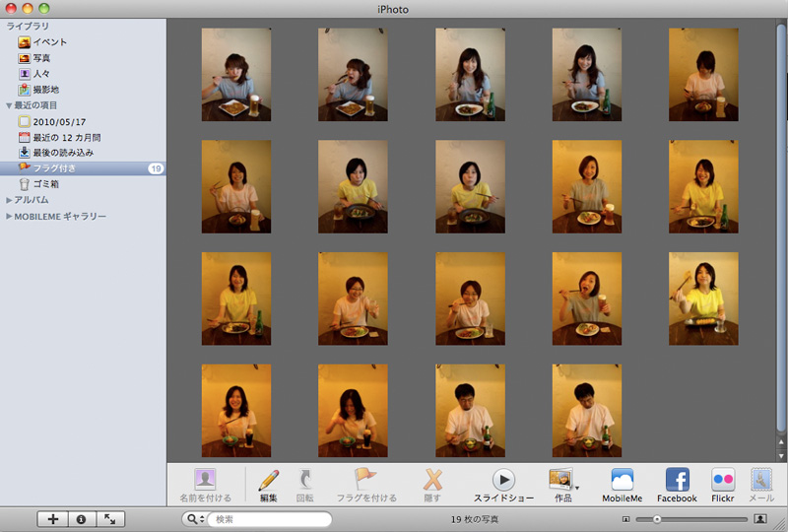Image resolution: width=788 pixels, height=532 pixels.
Task: Open ゴミ箱 (Trash) in the sidebar
Action: click(47, 184)
